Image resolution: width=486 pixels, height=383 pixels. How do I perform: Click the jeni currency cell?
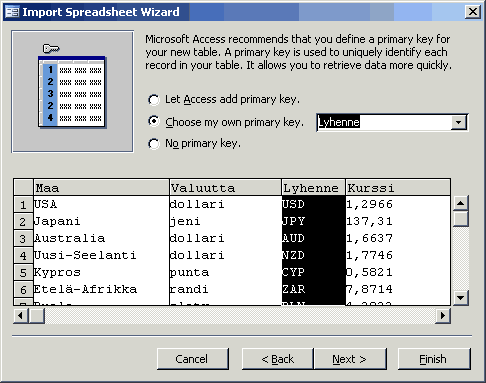(225, 221)
